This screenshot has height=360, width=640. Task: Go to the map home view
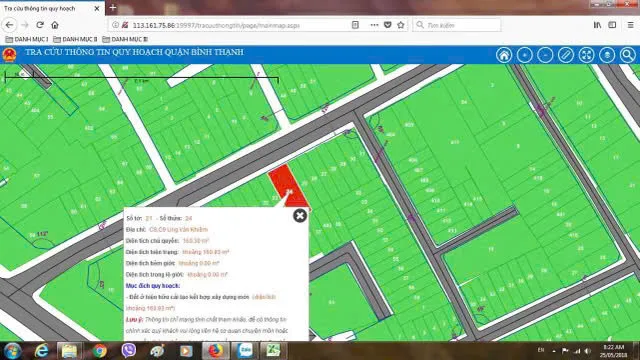504,55
